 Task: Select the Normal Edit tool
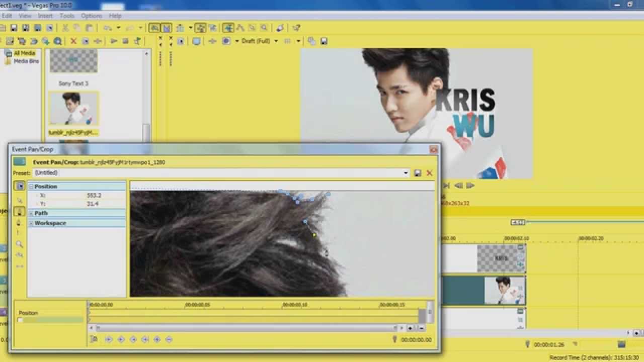(228, 28)
